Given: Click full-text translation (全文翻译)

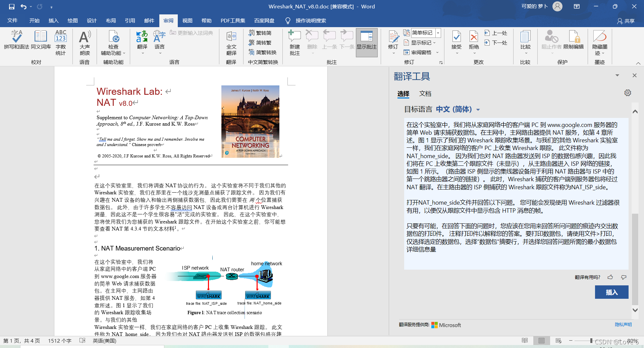Looking at the screenshot, I should click(231, 43).
